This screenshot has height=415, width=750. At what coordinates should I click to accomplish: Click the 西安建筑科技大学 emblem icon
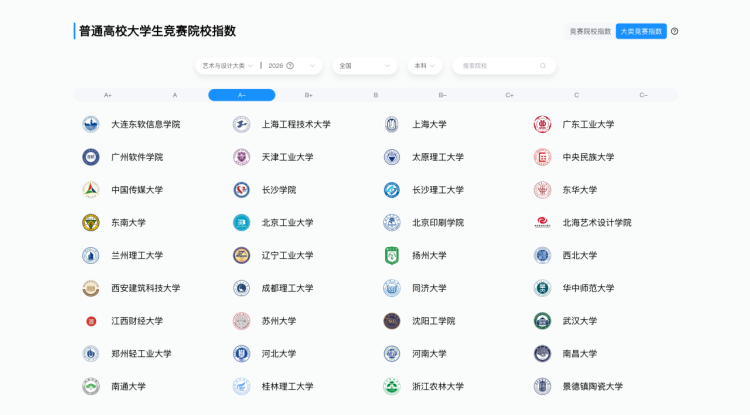(x=90, y=288)
